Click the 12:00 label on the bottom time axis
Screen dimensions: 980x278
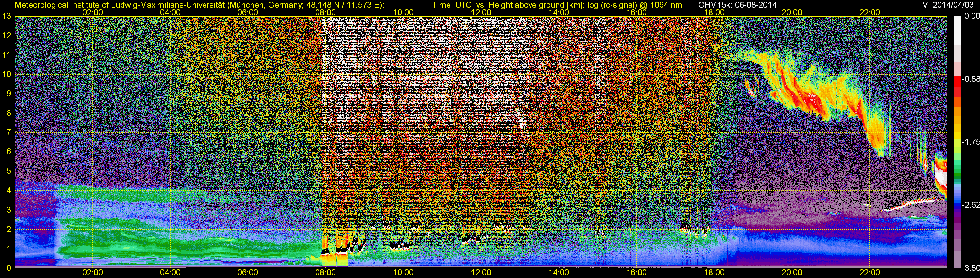(481, 273)
